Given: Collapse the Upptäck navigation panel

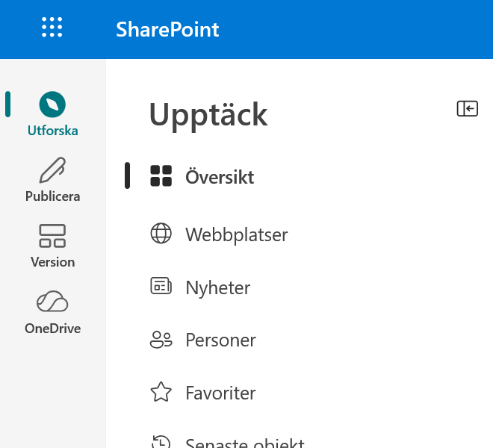Looking at the screenshot, I should 467,109.
